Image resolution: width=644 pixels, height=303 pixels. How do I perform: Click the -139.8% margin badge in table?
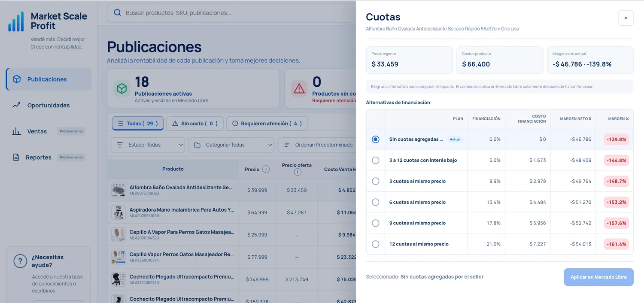coord(617,139)
